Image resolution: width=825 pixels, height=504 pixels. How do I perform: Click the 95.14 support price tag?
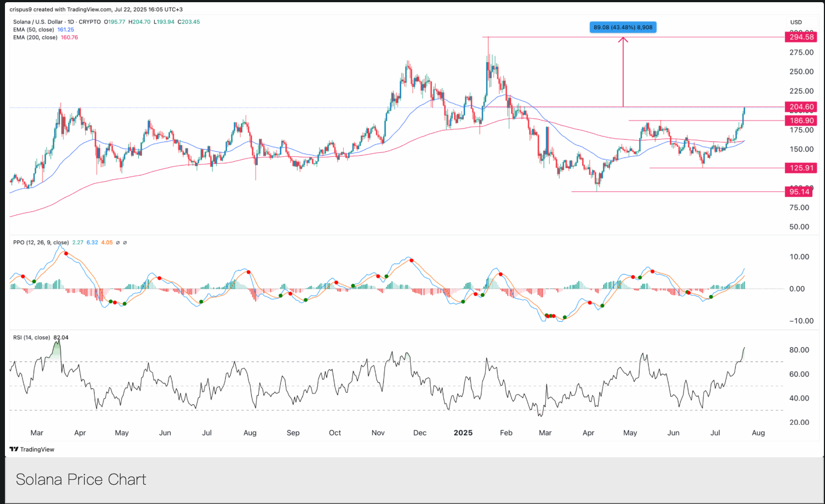tap(799, 192)
